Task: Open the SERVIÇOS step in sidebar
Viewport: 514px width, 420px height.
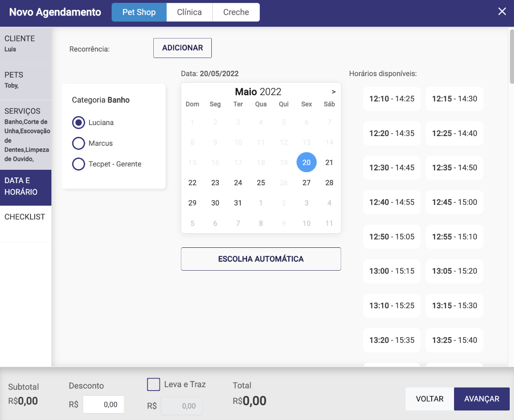Action: [25, 135]
